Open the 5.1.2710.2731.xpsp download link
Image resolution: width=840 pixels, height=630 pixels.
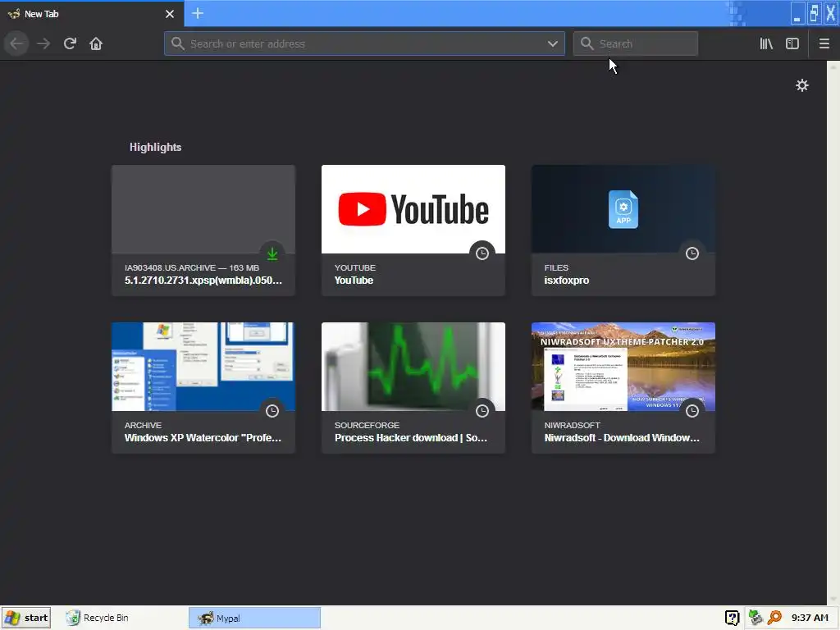203,281
